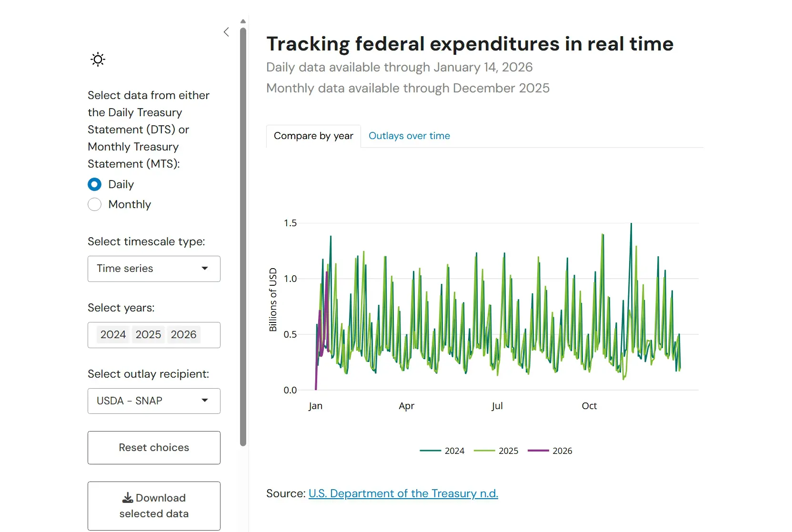Click the 2025 legend entry

tap(495, 451)
